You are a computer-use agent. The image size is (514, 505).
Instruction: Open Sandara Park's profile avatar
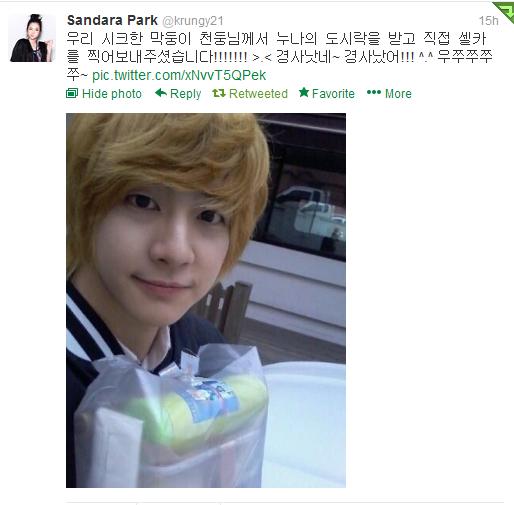tap(32, 38)
